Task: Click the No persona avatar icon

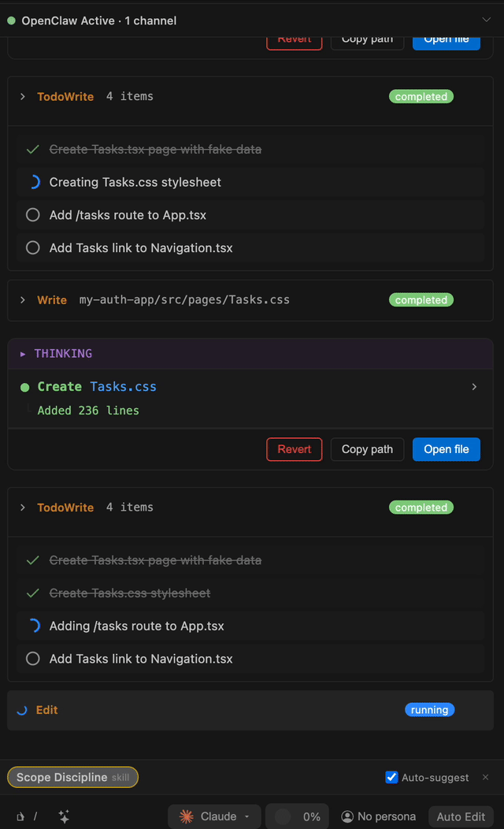Action: click(347, 816)
